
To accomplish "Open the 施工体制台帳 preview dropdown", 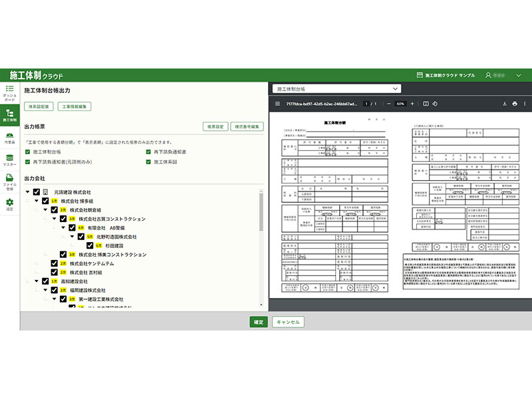I will pyautogui.click(x=336, y=88).
